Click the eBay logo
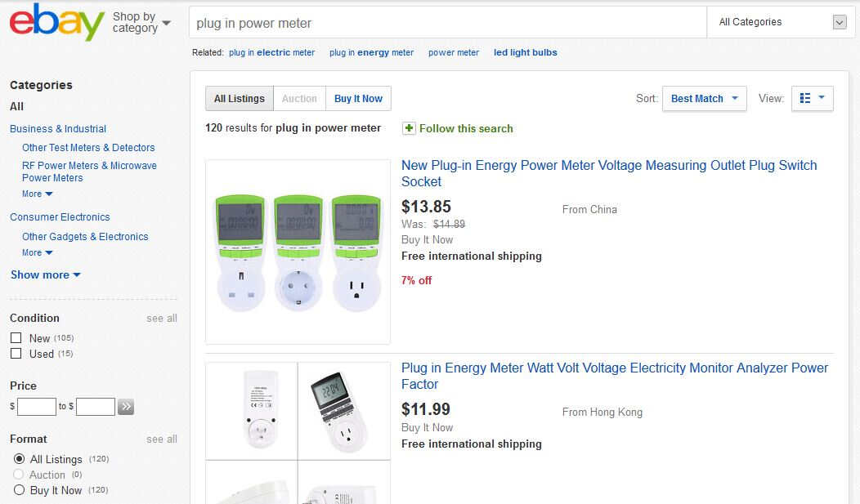 tap(57, 22)
